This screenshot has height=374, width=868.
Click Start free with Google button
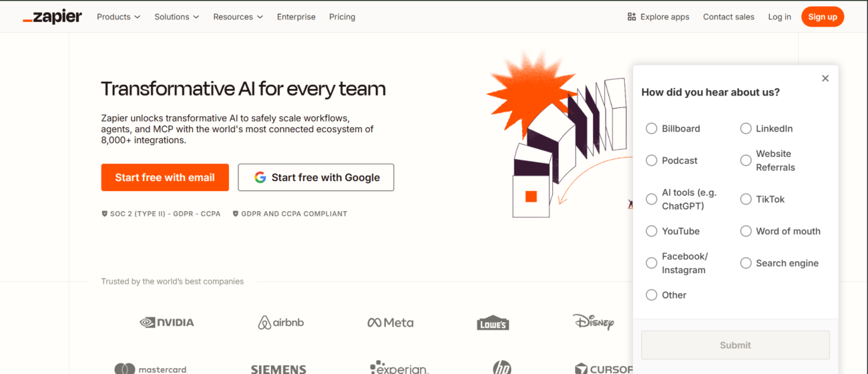click(316, 178)
